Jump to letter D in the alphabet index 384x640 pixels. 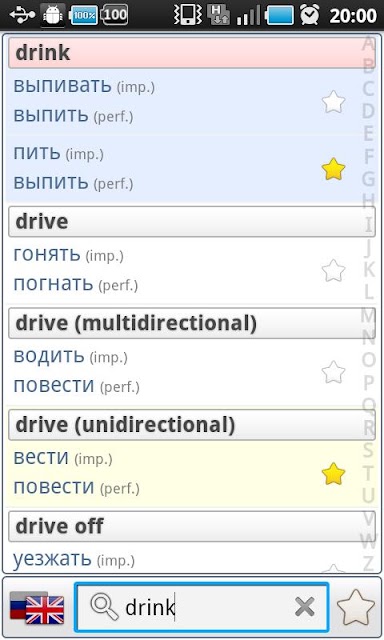(368, 111)
